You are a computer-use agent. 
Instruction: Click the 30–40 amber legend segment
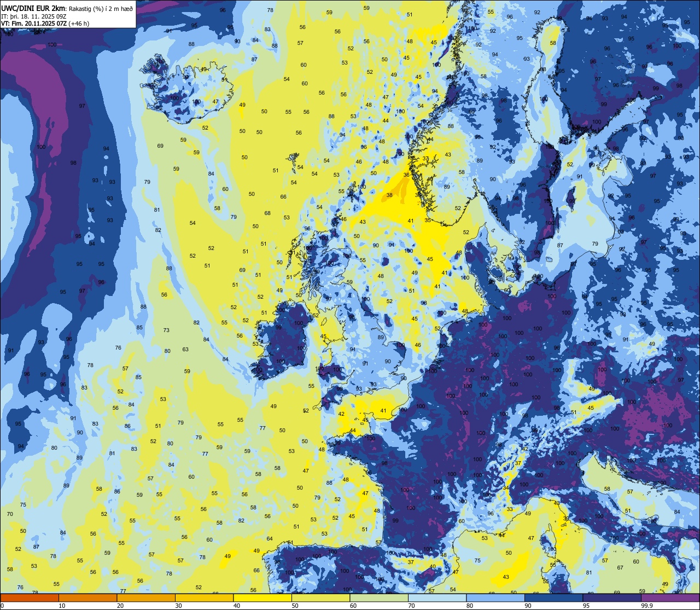204,597
